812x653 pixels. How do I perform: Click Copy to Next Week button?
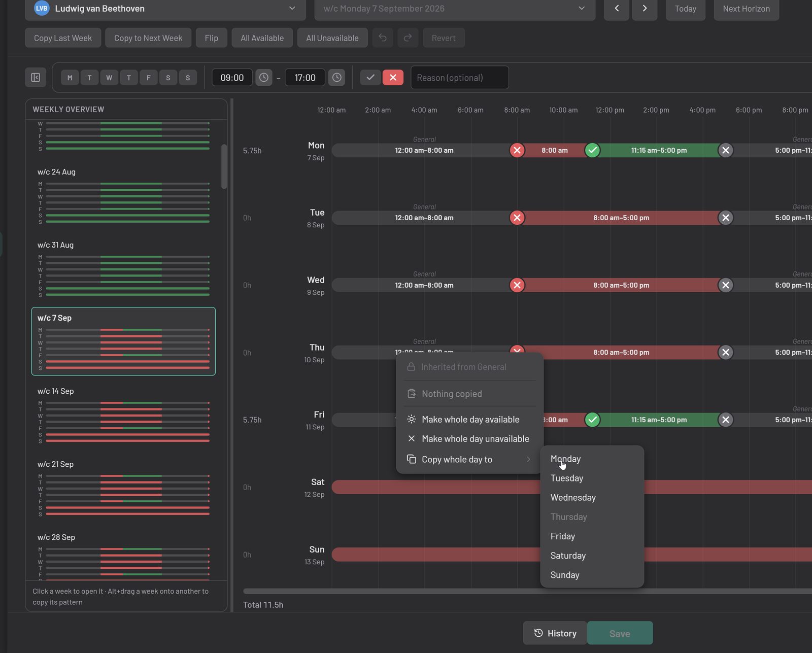[x=148, y=38]
